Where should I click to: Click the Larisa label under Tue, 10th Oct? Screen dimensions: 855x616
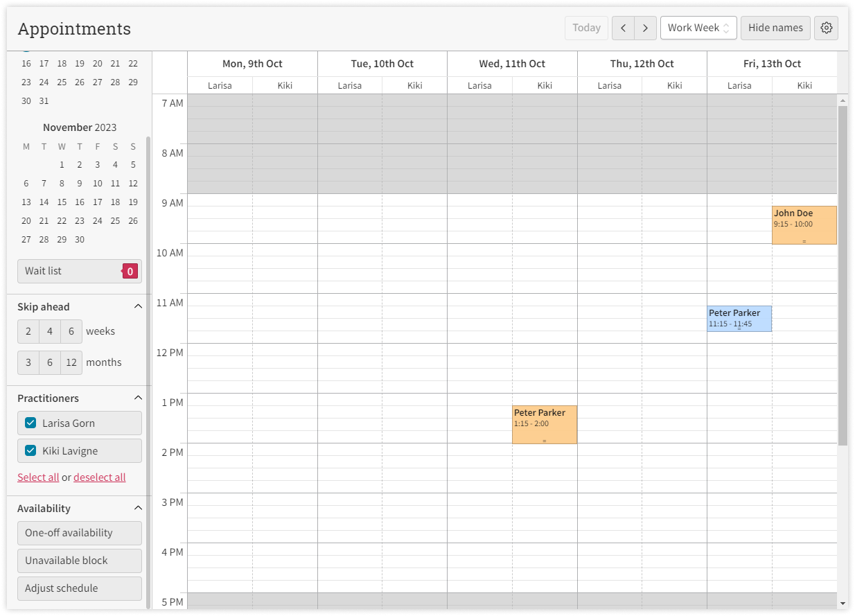point(350,85)
